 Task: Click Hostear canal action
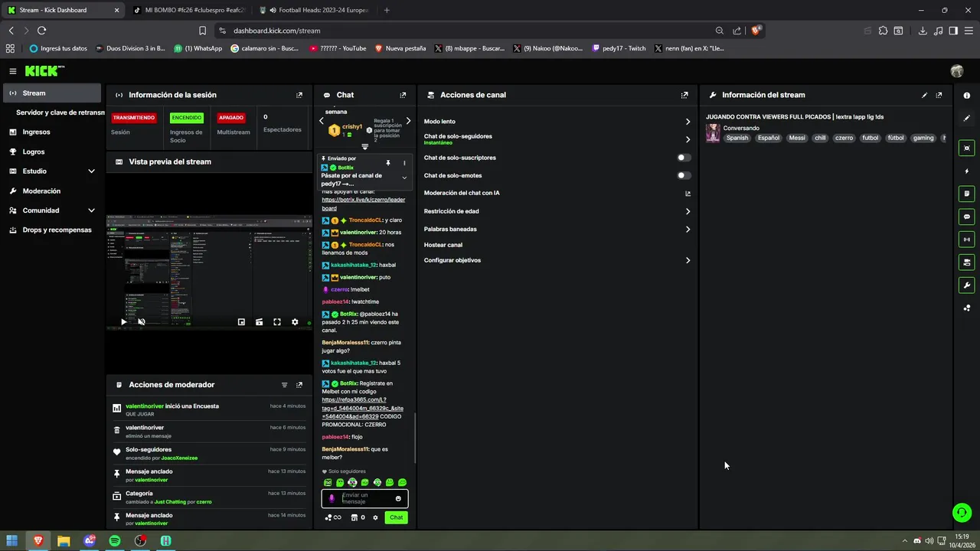click(x=443, y=245)
